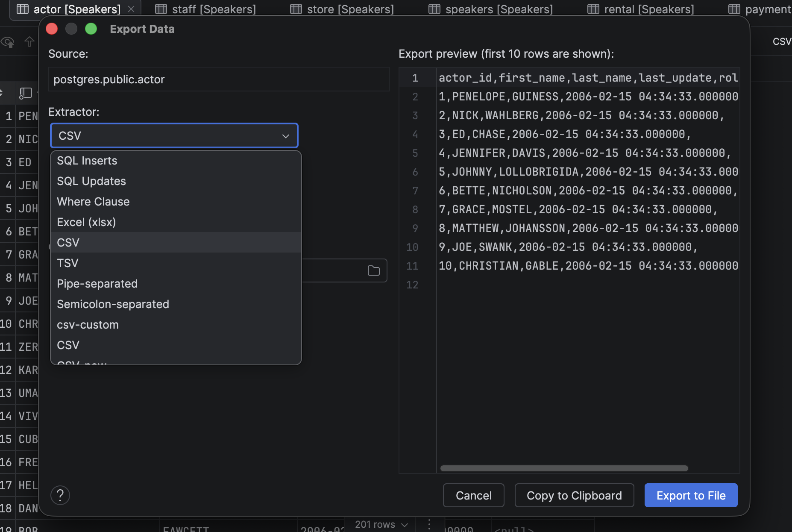Select Excel (xlsx) export format
The image size is (792, 532).
pos(176,222)
